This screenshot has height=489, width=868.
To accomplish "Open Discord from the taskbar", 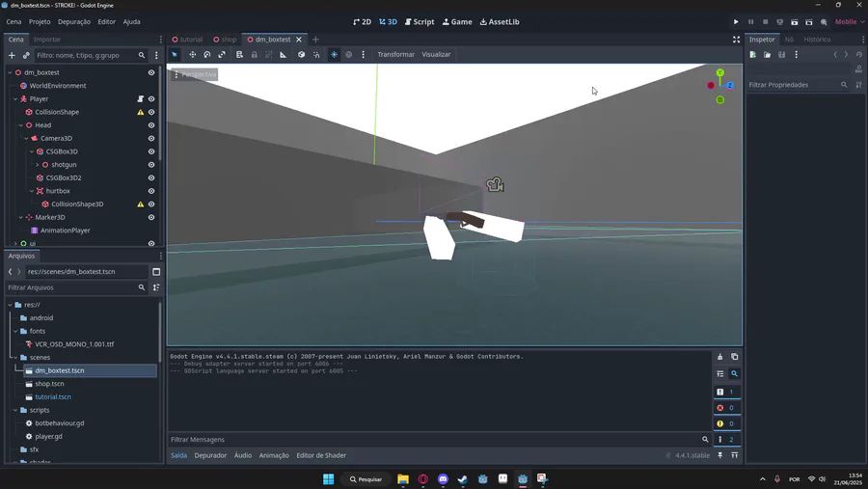I will pos(443,479).
